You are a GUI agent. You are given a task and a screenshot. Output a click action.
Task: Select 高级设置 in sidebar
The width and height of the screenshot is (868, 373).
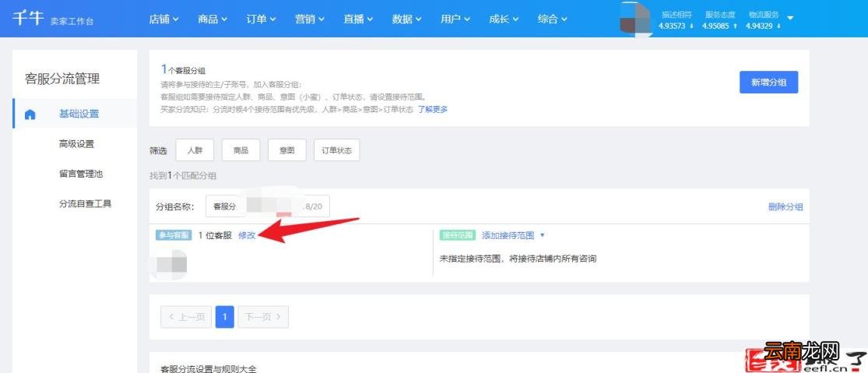click(76, 144)
